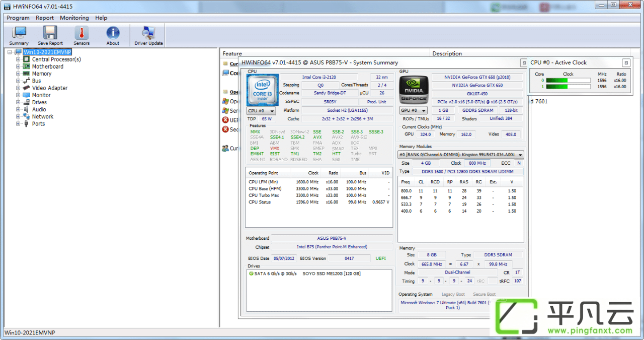
Task: Select the Ports connector icon in tree
Action: click(26, 123)
